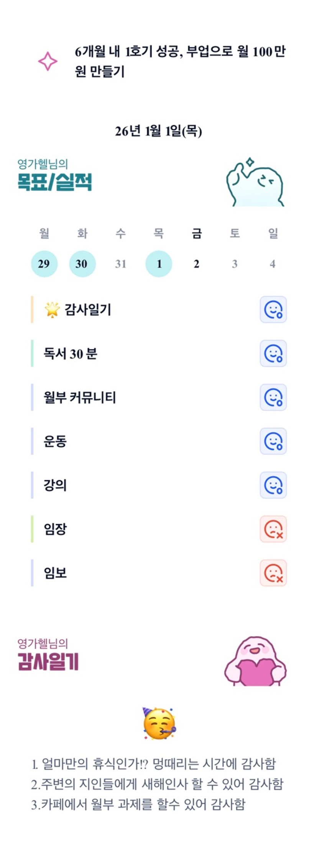
Task: Select Tuesday the 30th in week calendar
Action: [82, 264]
